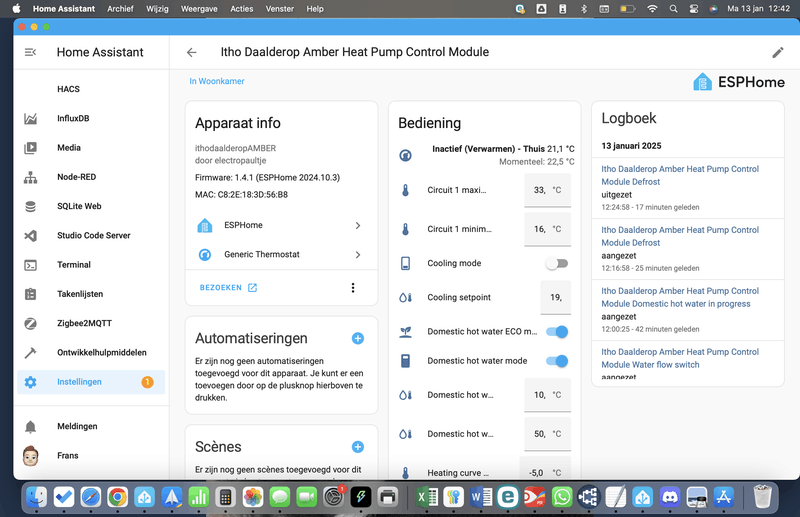Open Google Chrome in the Dock
The image size is (800, 517).
[x=117, y=497]
